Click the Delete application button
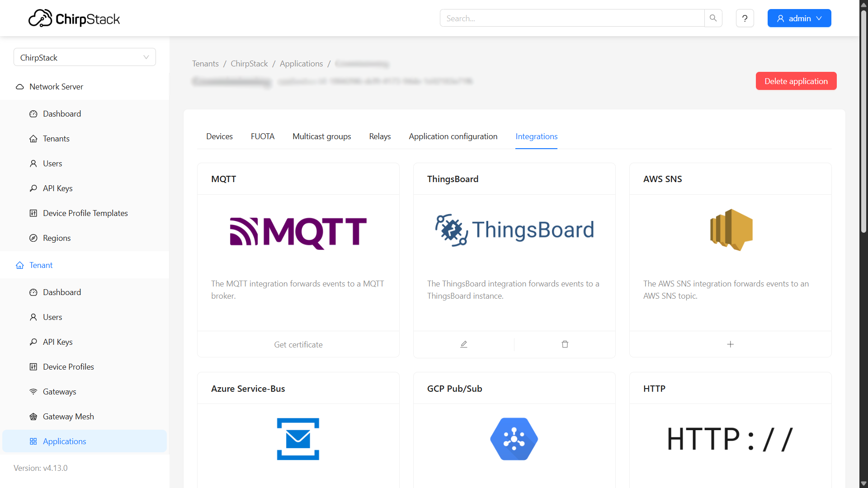Viewport: 868px width, 488px height. point(796,81)
